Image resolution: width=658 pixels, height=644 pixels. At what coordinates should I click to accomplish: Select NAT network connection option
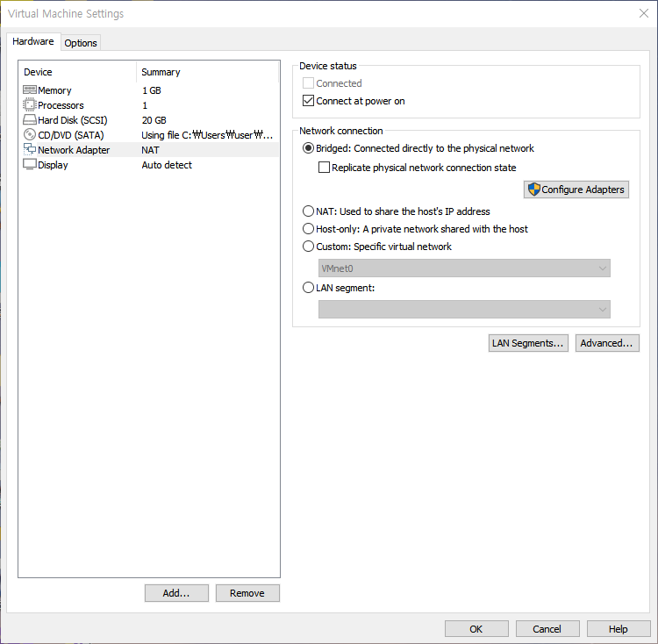click(308, 211)
